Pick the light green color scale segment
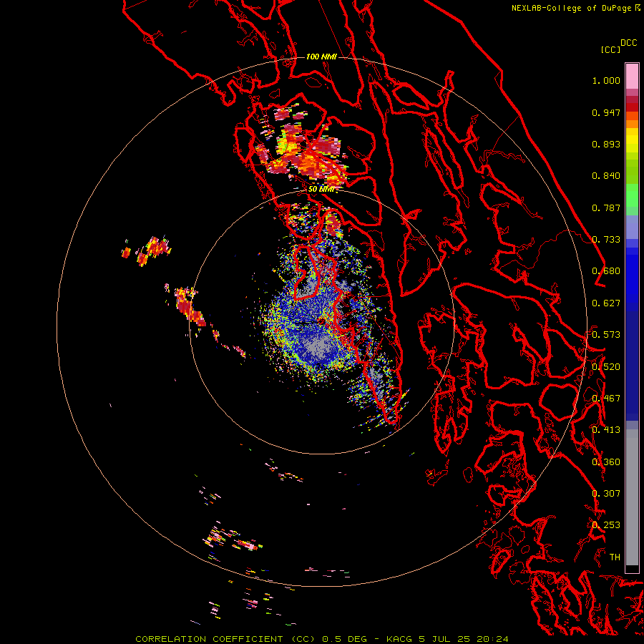Image resolution: width=644 pixels, height=644 pixels. (x=632, y=195)
